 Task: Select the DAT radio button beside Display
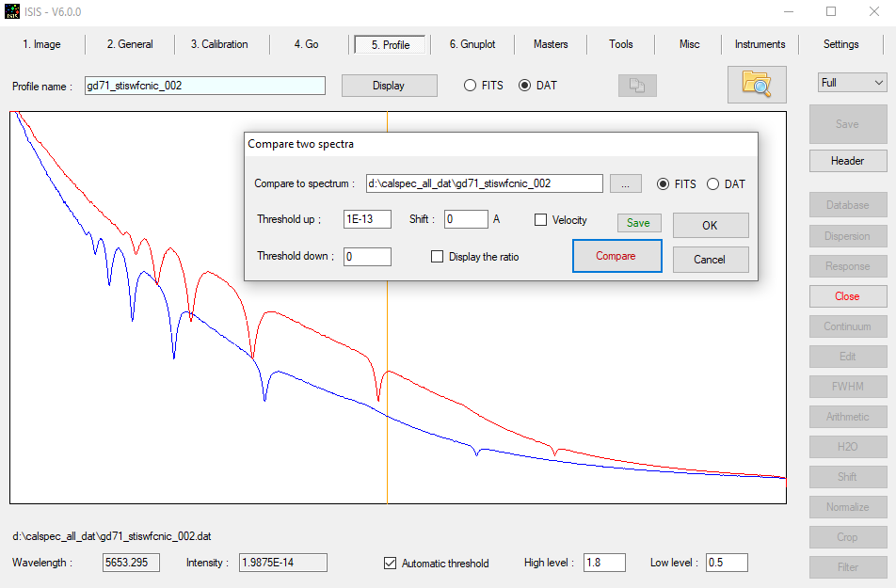point(525,86)
